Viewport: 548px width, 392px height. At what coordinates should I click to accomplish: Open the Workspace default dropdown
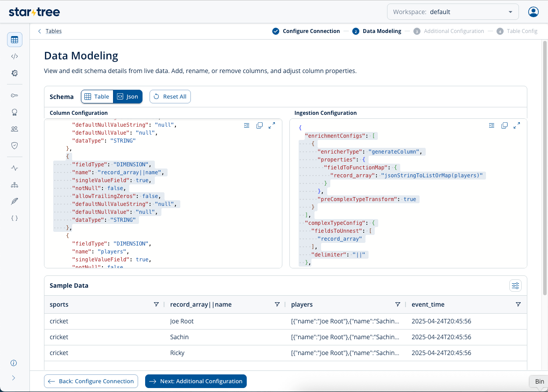453,12
